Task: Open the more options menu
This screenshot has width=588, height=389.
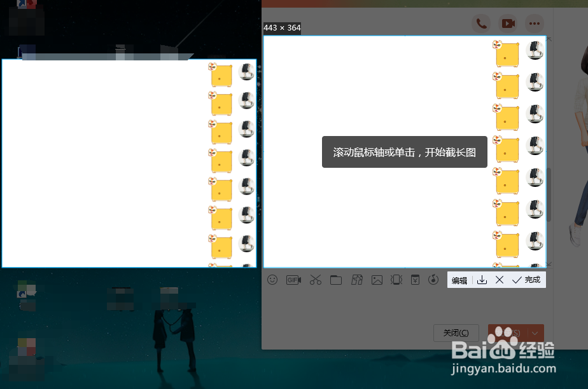Action: [x=535, y=24]
